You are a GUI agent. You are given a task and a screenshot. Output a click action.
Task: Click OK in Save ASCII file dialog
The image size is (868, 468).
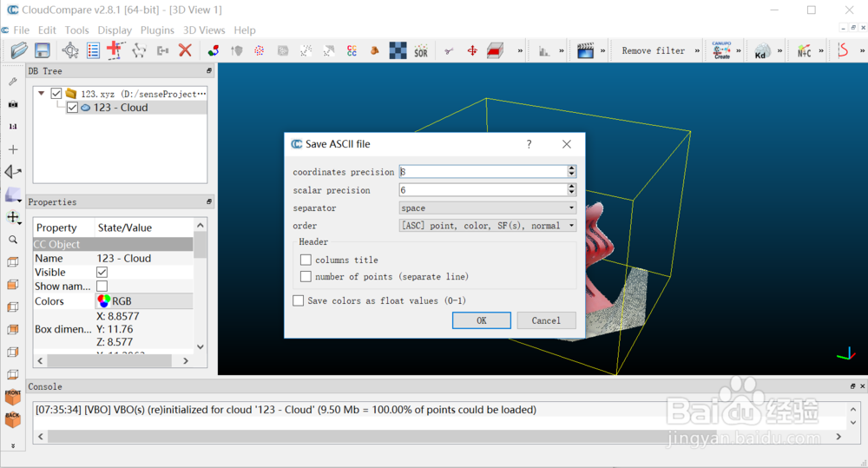pos(482,320)
